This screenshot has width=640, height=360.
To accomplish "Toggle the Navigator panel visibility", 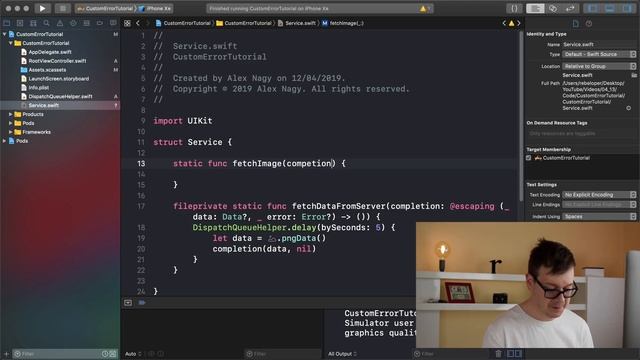I will click(593, 8).
